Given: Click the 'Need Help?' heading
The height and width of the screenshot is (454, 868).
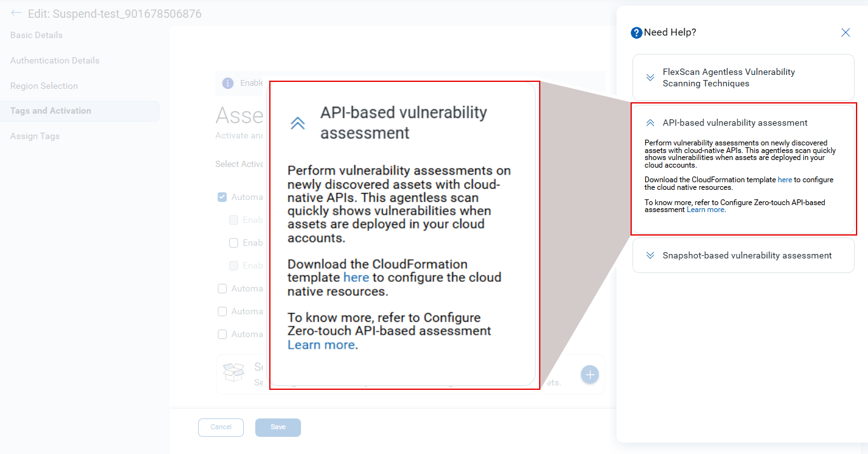Looking at the screenshot, I should click(x=670, y=32).
